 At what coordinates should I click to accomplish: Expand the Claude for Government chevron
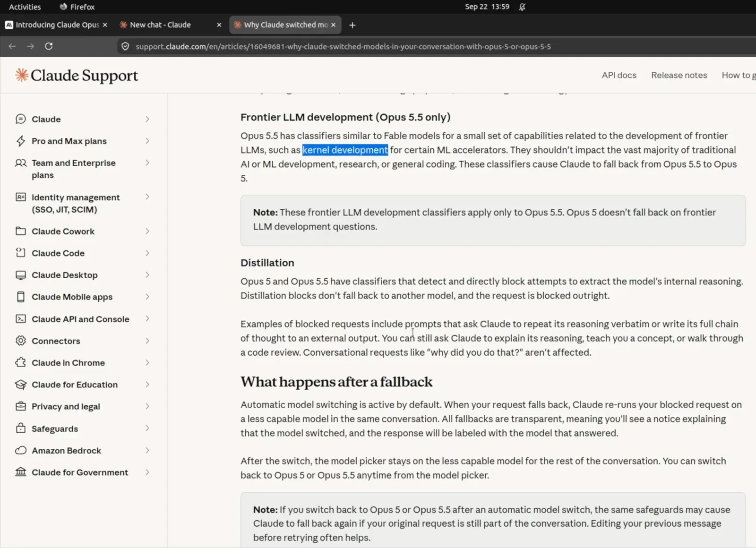tap(147, 472)
